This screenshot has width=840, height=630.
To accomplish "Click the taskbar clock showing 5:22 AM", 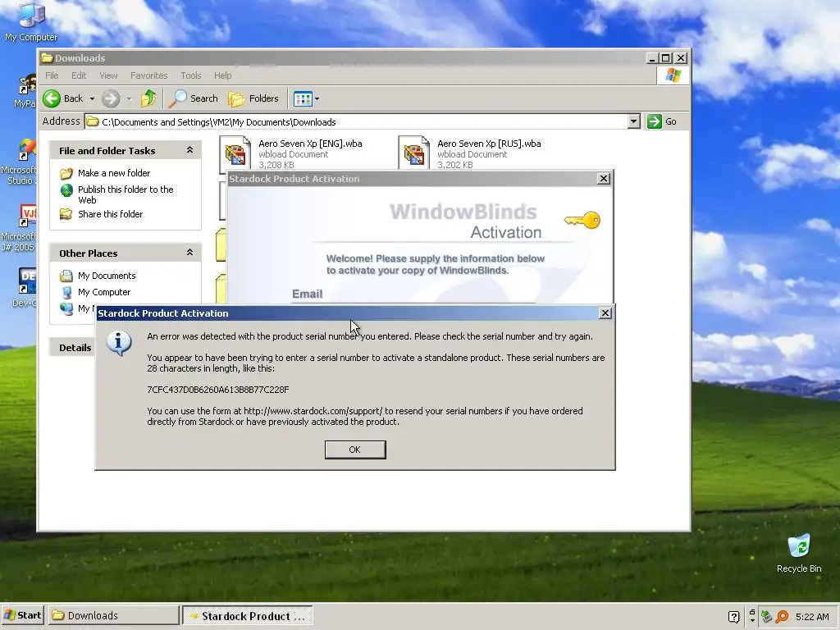I will [812, 617].
